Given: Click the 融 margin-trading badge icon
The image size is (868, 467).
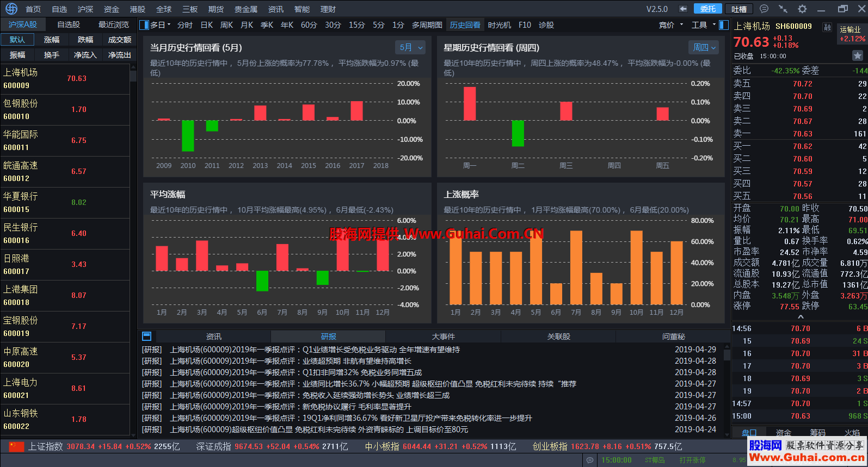Looking at the screenshot, I should (x=827, y=27).
